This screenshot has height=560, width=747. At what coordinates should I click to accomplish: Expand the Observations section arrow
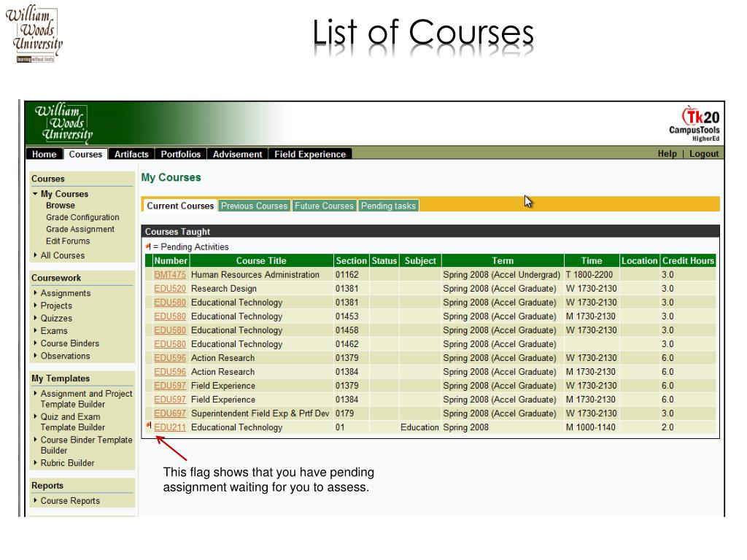[35, 355]
